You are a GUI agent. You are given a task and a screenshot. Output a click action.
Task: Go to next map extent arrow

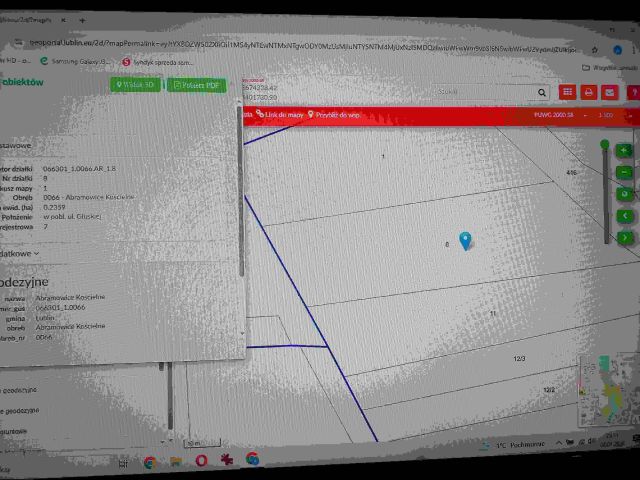[625, 237]
